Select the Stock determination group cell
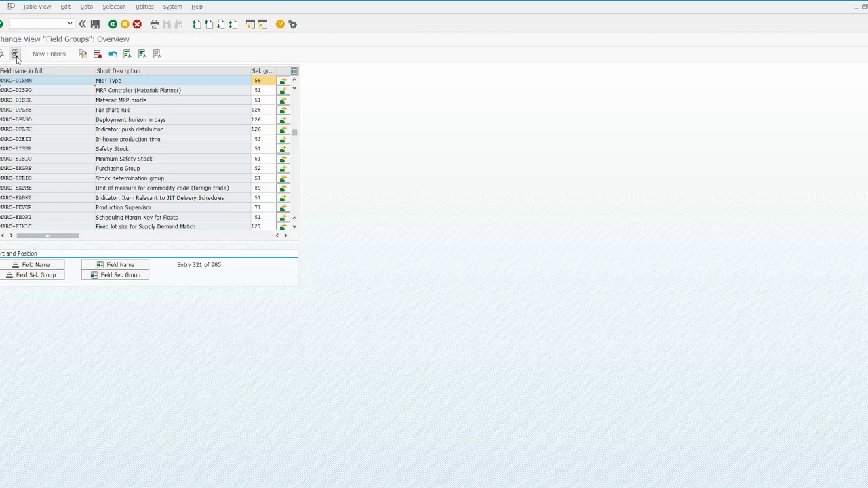The height and width of the screenshot is (488, 868). 172,178
